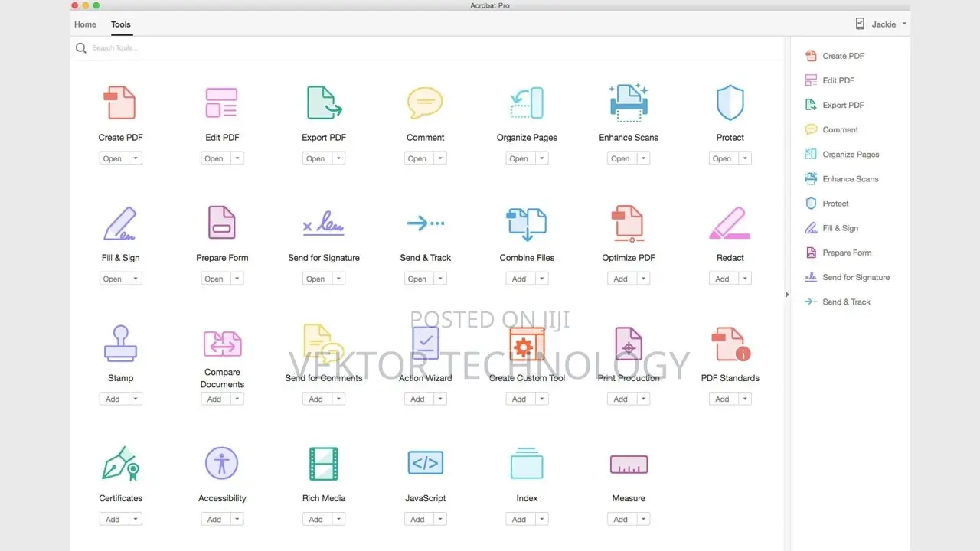Collapse right pane using the arrow handle
Image resolution: width=980 pixels, height=551 pixels.
(787, 294)
